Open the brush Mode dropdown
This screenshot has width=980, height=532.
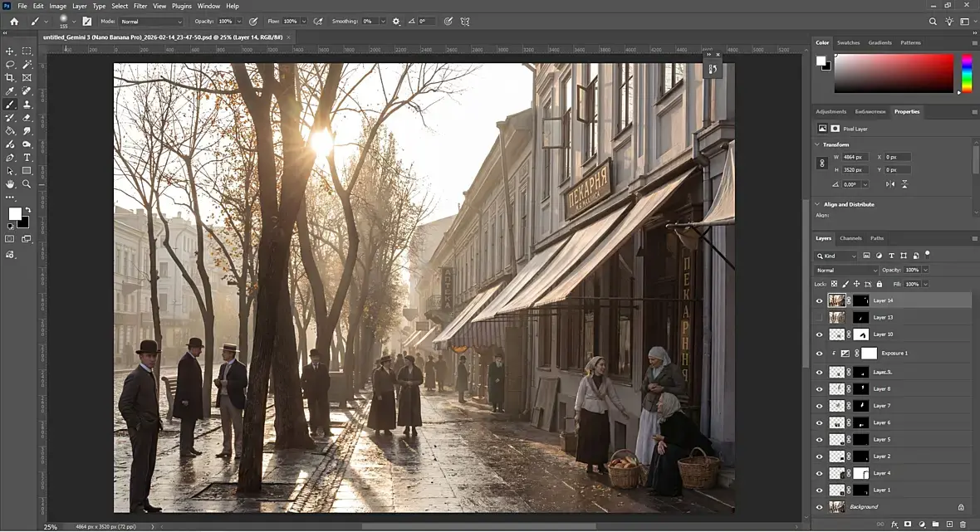[151, 22]
